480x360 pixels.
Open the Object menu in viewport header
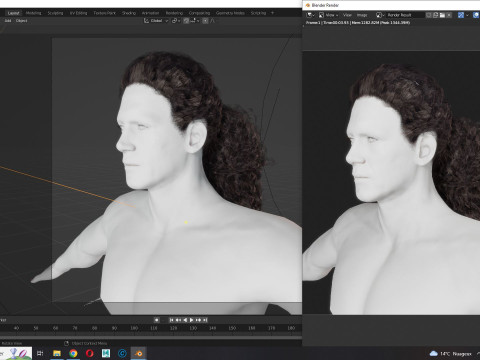click(x=22, y=21)
